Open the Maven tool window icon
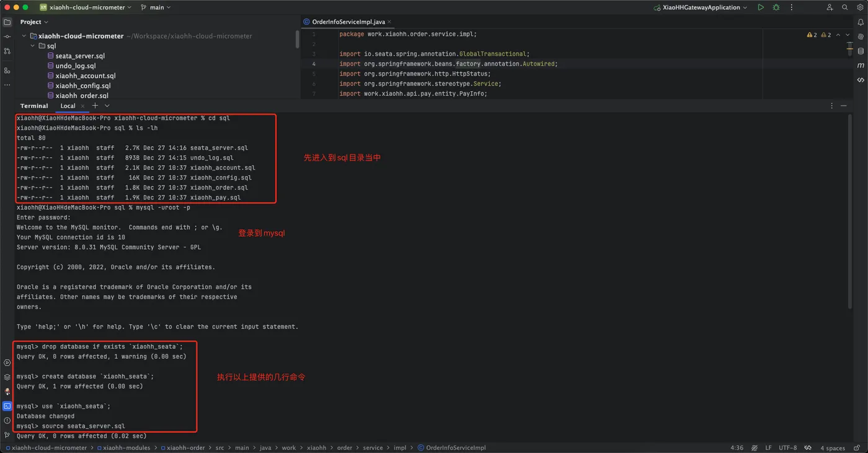This screenshot has height=453, width=868. (x=861, y=65)
